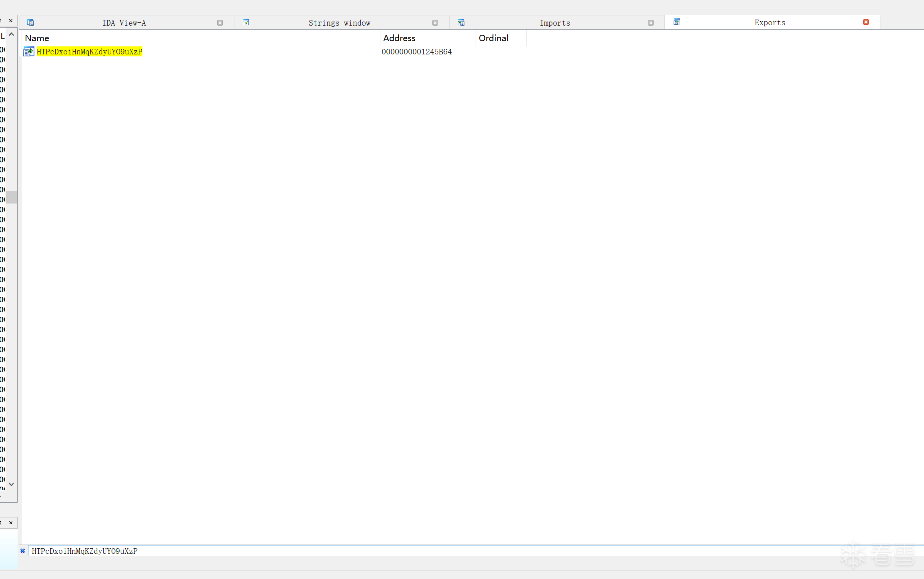The width and height of the screenshot is (924, 579).
Task: Close the Strings window tab
Action: (435, 23)
